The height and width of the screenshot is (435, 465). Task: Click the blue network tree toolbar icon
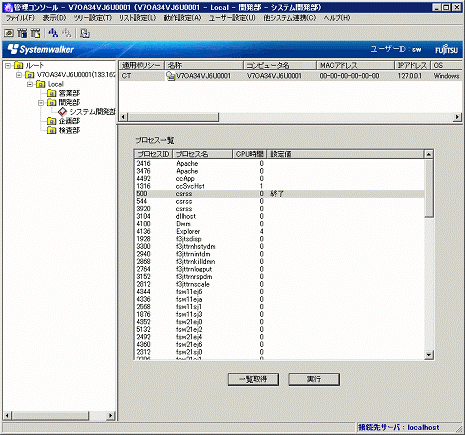click(x=53, y=33)
